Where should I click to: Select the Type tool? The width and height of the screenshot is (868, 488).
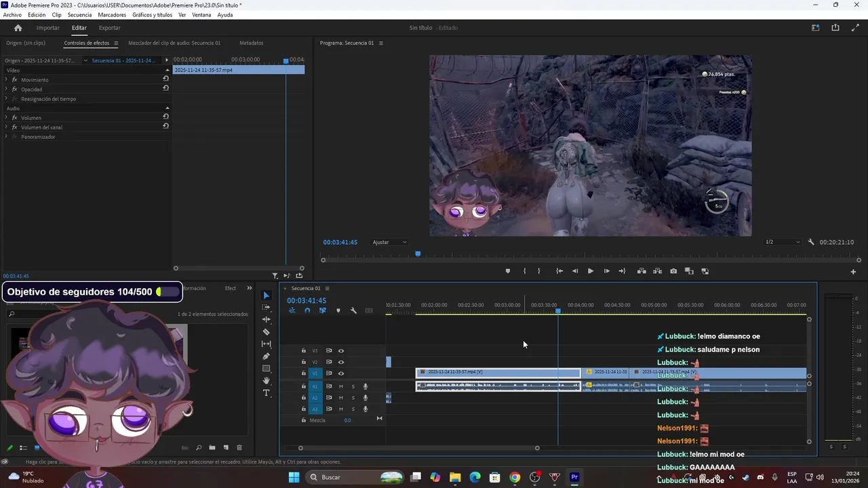(266, 393)
